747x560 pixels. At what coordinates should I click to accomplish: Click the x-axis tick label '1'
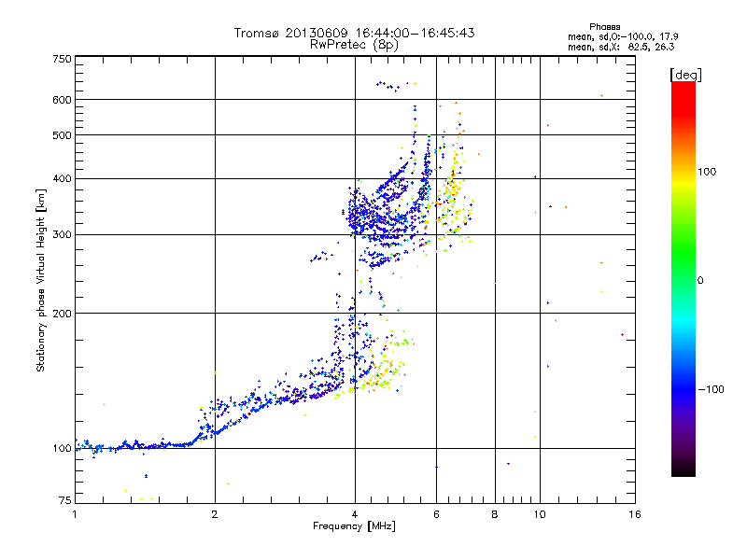75,514
